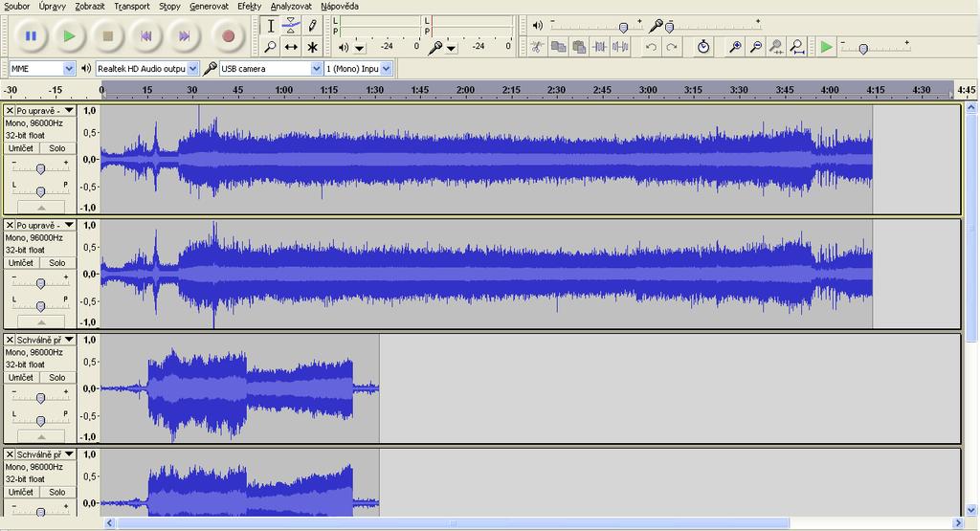Open the Zobrazit menu
Screen dimensions: 980x531
pyautogui.click(x=89, y=7)
